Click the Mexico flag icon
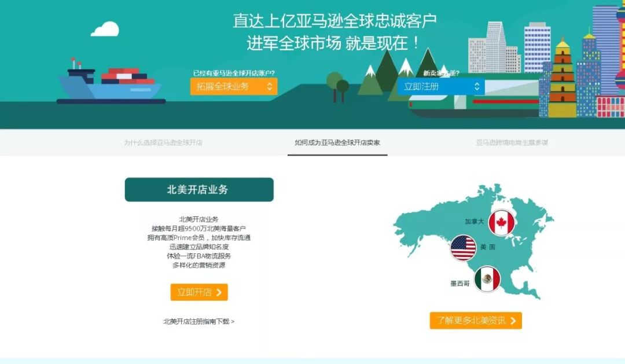This screenshot has width=625, height=364. (x=487, y=279)
